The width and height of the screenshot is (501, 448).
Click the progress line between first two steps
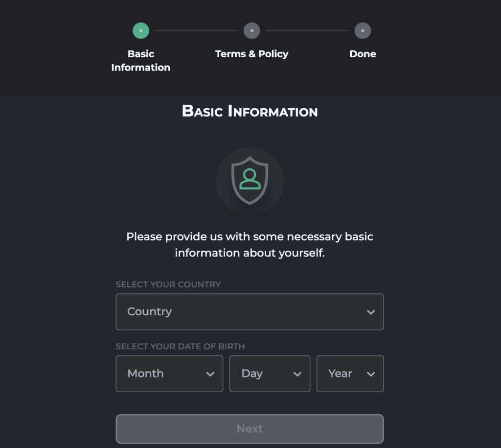tap(196, 31)
